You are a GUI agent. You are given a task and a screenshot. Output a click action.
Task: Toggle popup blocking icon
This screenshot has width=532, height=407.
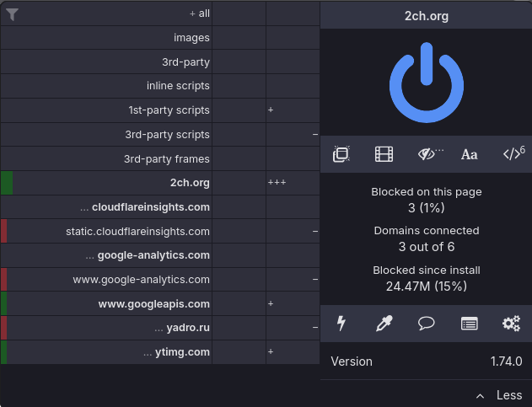341,154
